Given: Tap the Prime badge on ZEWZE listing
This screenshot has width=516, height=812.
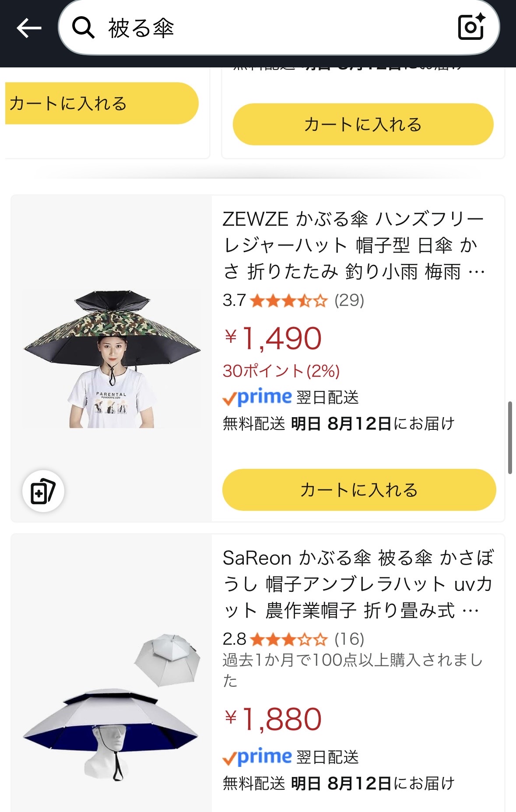Looking at the screenshot, I should pos(257,397).
